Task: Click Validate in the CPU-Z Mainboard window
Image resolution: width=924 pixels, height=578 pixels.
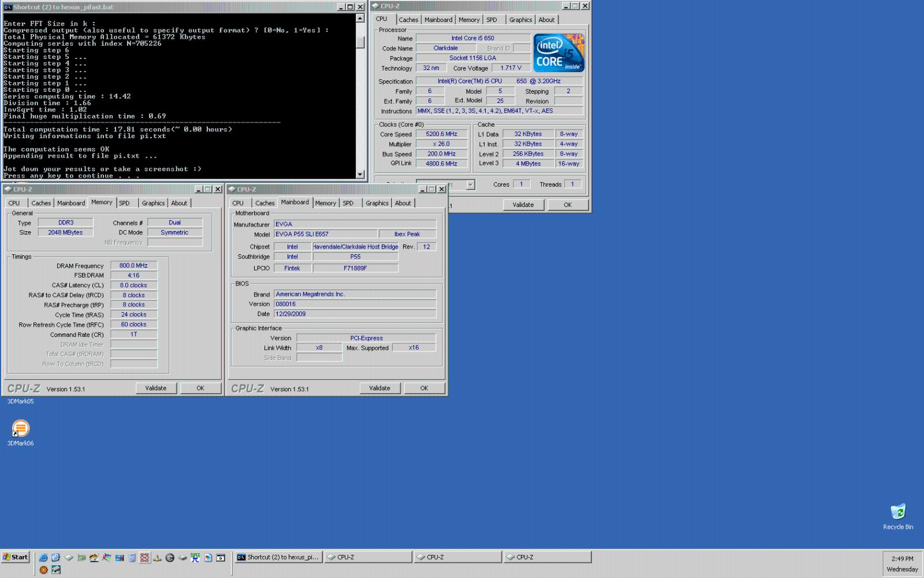Action: click(x=379, y=388)
